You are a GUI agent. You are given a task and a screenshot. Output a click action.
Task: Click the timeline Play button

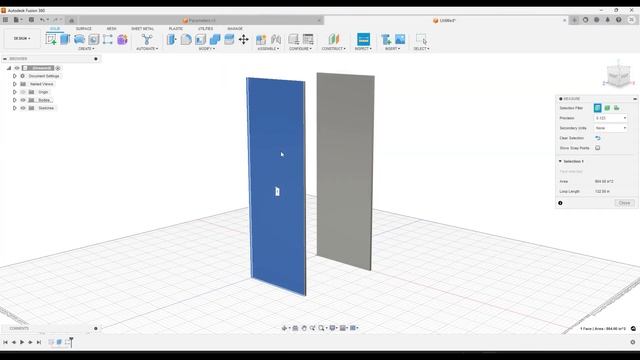[x=22, y=342]
